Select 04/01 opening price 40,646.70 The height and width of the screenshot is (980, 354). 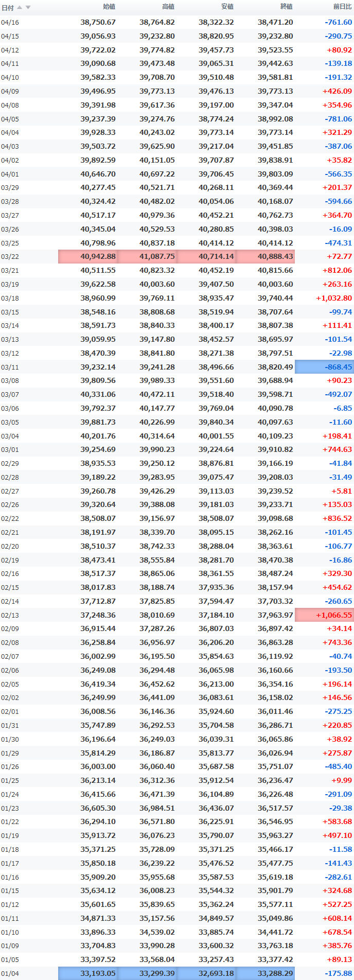coord(98,174)
